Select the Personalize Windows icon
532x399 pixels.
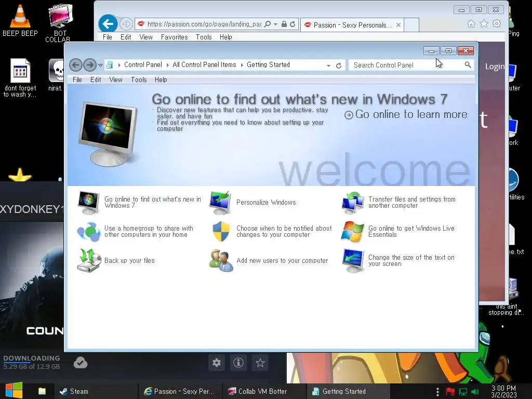click(x=220, y=203)
